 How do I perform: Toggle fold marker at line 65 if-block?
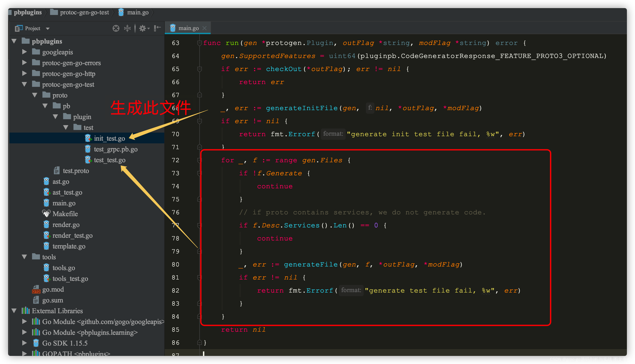200,69
